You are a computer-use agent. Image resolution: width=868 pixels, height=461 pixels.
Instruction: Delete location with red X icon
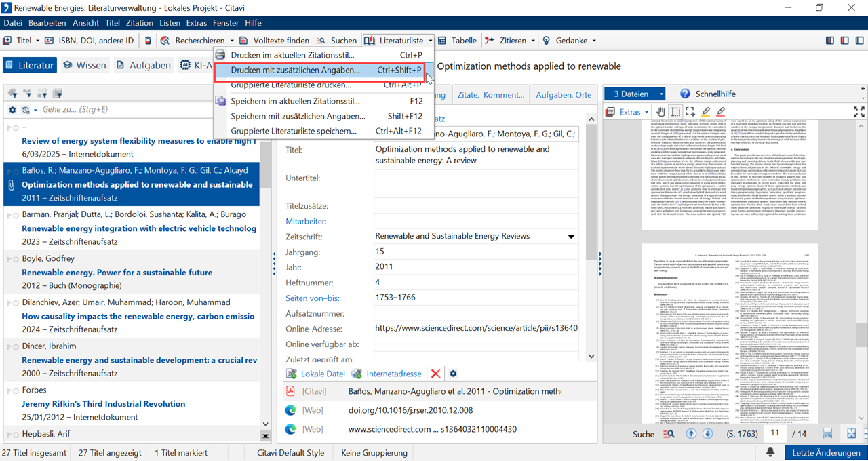[x=436, y=374]
